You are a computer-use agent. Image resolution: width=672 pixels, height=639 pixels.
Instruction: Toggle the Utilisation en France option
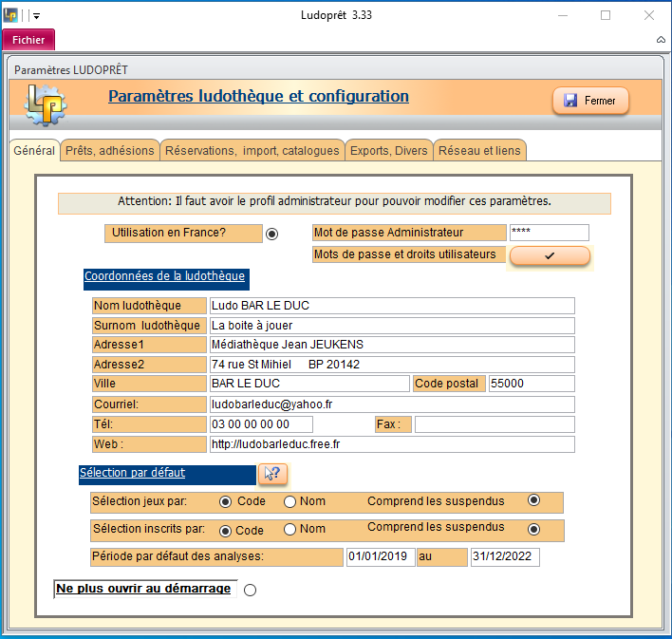[x=272, y=234]
